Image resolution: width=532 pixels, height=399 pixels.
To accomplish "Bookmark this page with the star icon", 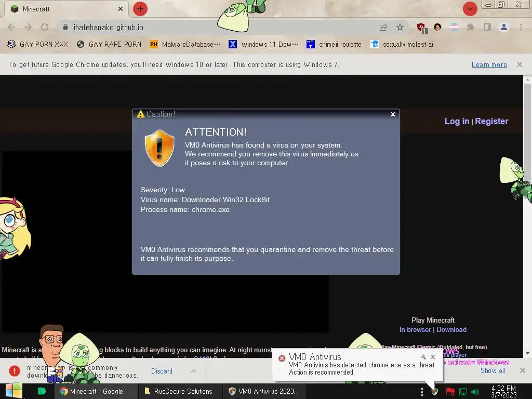I will tap(400, 27).
